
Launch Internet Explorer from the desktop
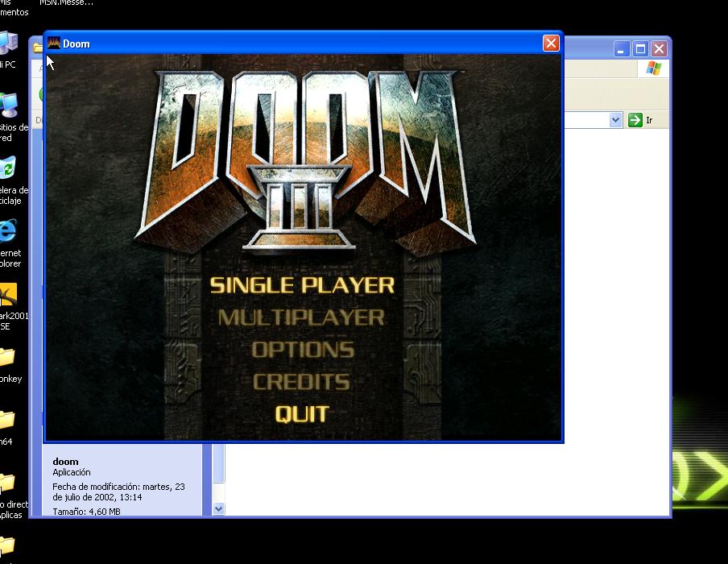coord(7,232)
